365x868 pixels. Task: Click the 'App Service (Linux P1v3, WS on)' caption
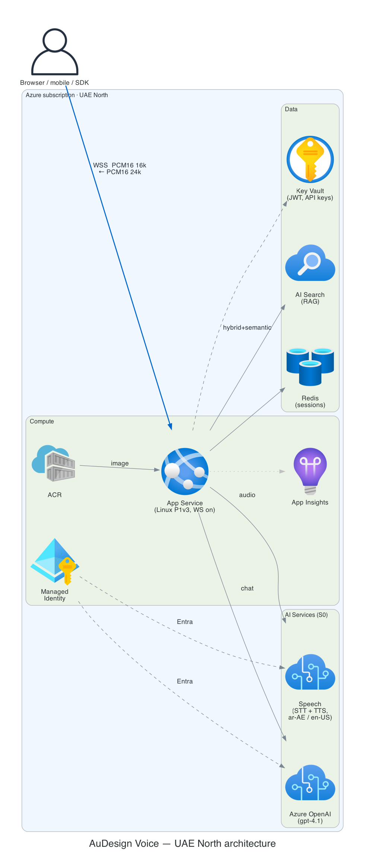pyautogui.click(x=185, y=506)
